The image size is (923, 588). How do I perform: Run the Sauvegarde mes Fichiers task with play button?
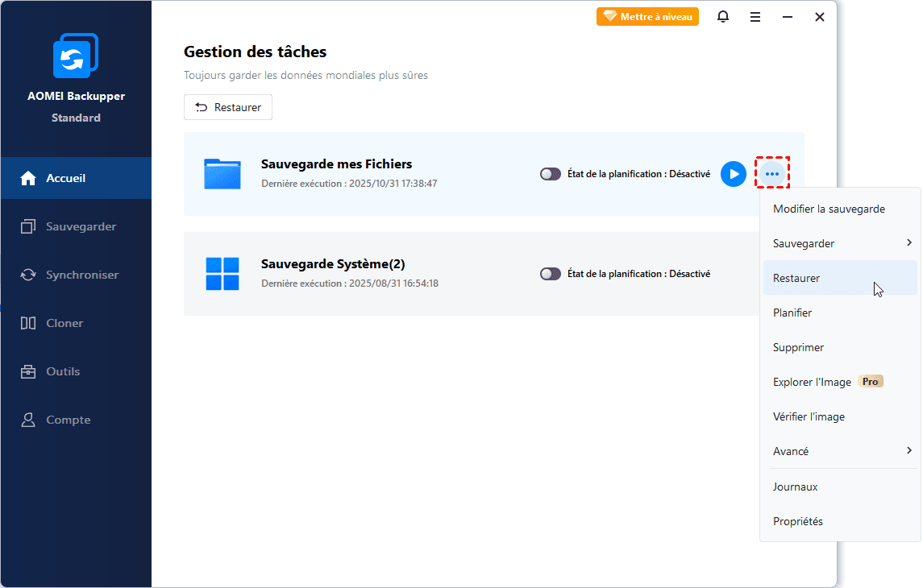point(734,174)
